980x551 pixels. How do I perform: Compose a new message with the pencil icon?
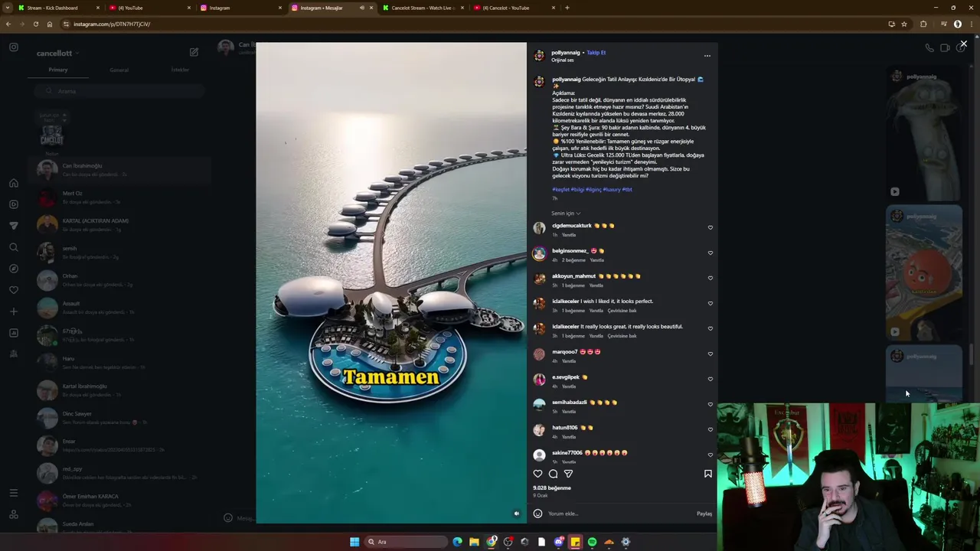pos(194,52)
